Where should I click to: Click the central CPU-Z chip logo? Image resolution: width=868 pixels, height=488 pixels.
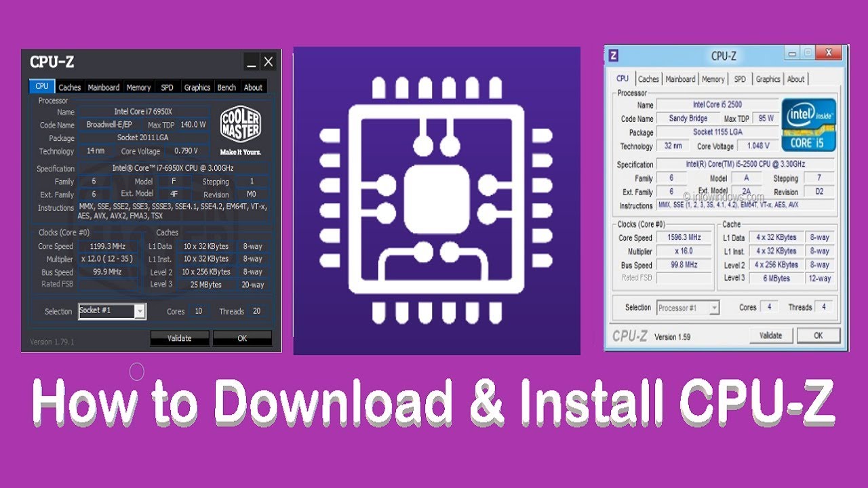tap(437, 201)
